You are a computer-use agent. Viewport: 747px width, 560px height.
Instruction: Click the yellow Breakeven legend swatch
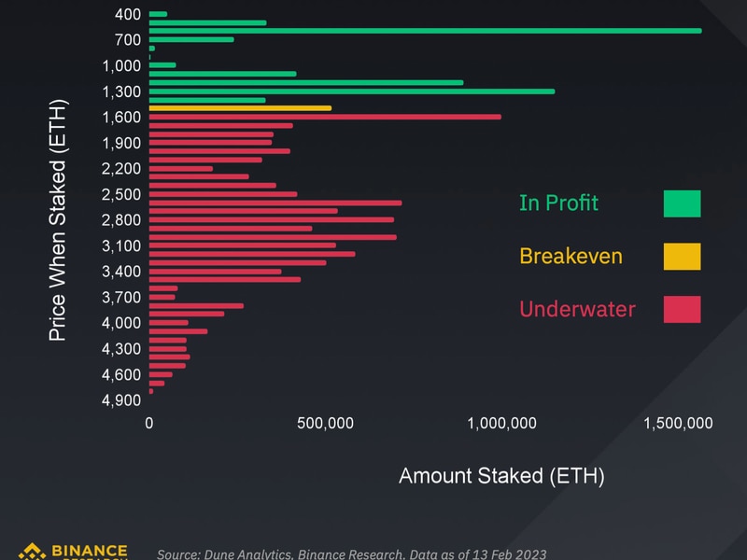pos(682,256)
